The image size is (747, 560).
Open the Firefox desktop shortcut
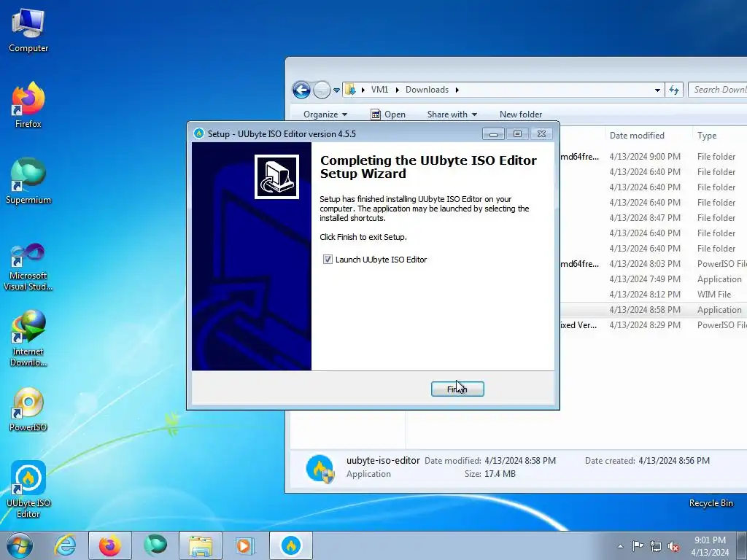(x=28, y=105)
